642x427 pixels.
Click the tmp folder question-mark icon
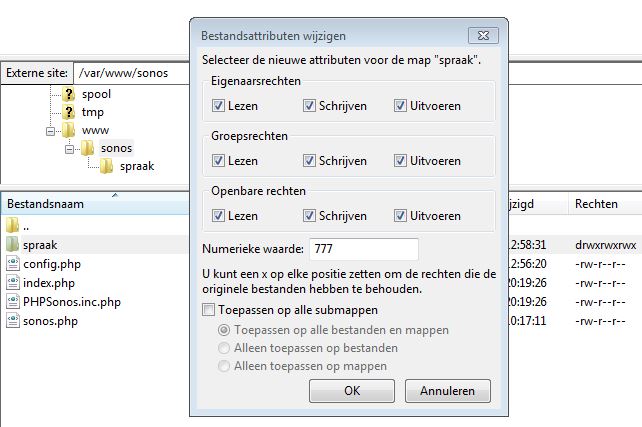tap(68, 112)
